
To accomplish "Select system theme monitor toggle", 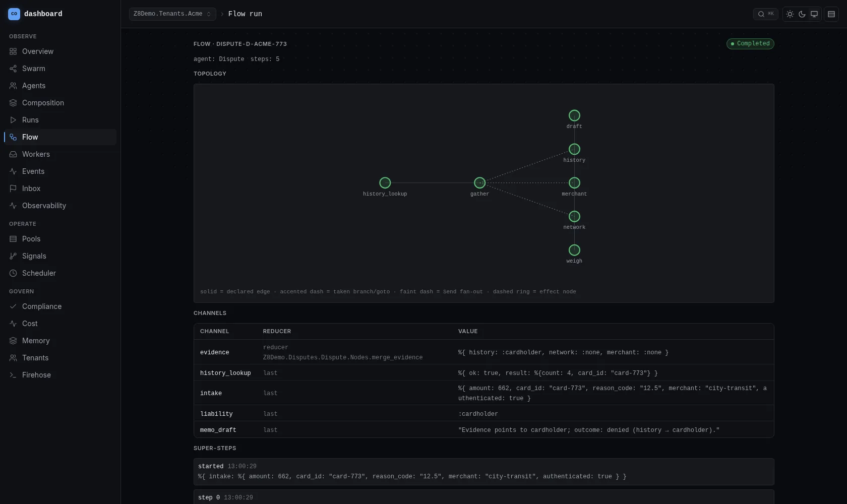I will pyautogui.click(x=814, y=14).
